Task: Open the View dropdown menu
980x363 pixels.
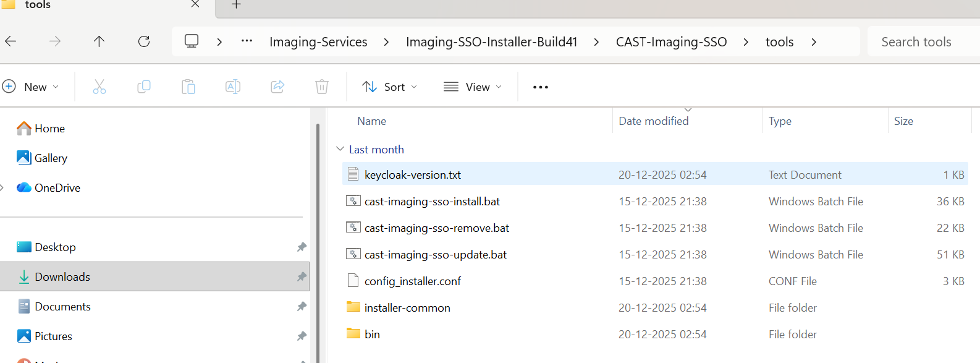Action: [473, 87]
